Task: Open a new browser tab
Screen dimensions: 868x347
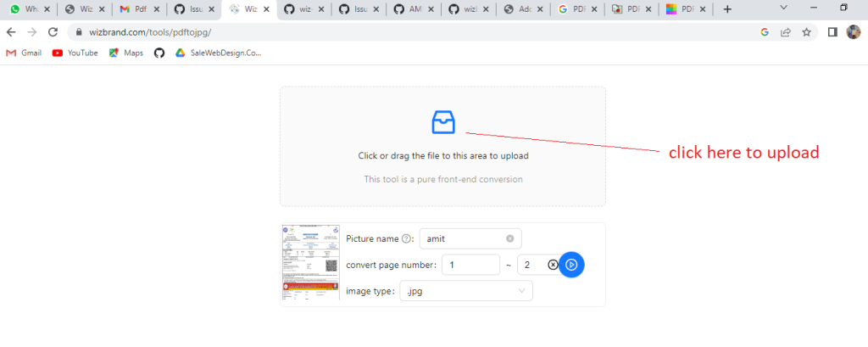Action: (727, 9)
